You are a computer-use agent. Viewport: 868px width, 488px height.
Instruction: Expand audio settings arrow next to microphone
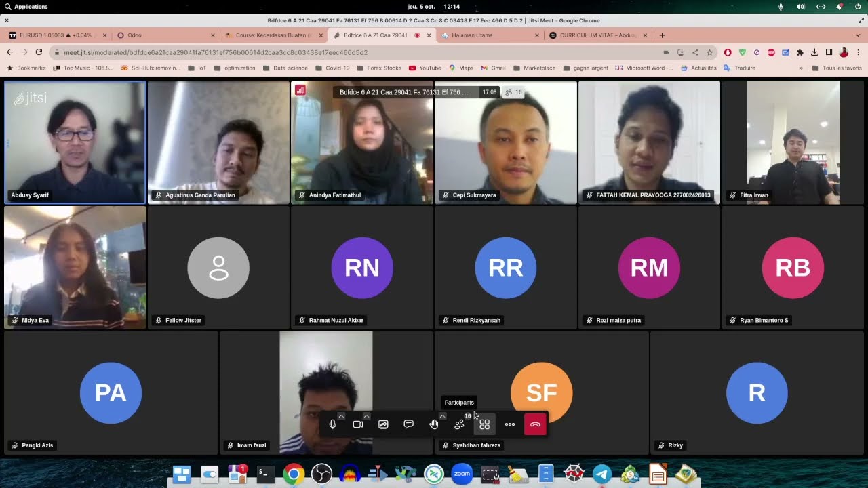pos(341,416)
